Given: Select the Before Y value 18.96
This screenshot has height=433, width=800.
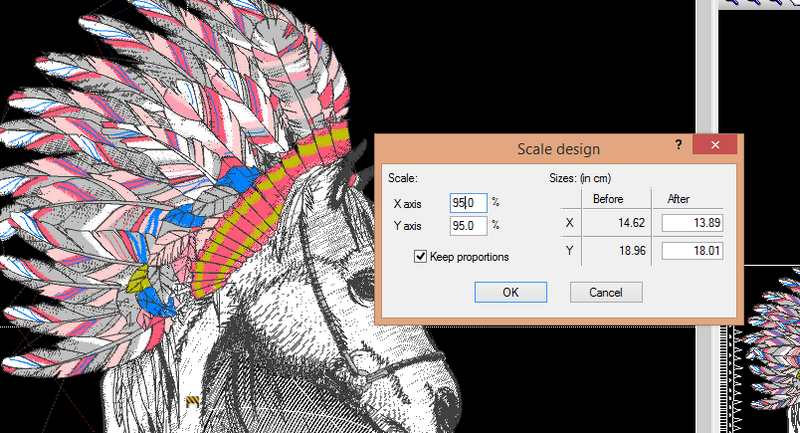Looking at the screenshot, I should (x=632, y=250).
